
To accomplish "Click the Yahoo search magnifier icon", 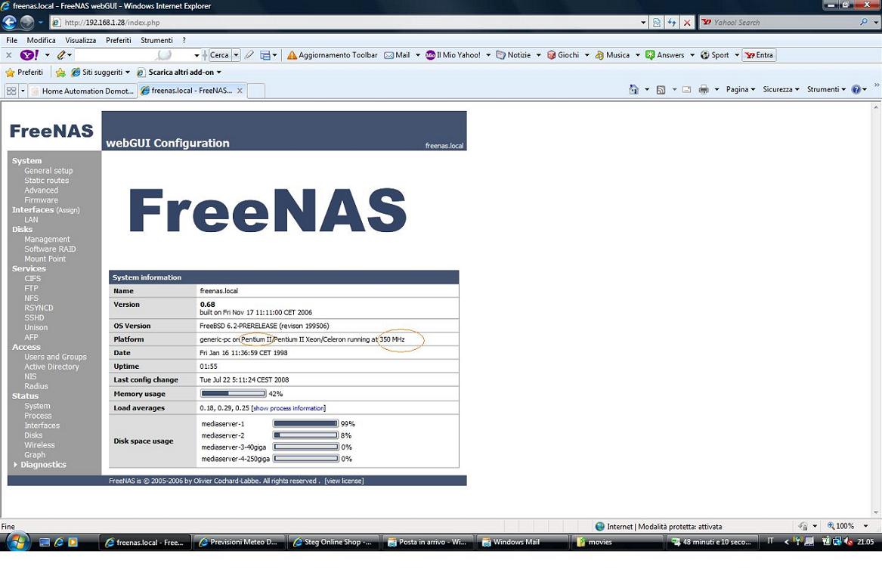I will point(864,22).
